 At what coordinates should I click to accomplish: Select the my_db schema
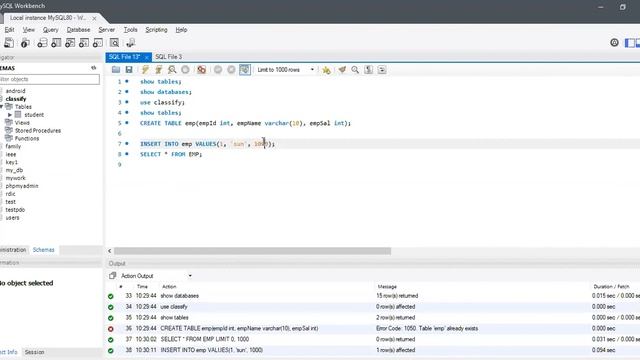(14, 170)
